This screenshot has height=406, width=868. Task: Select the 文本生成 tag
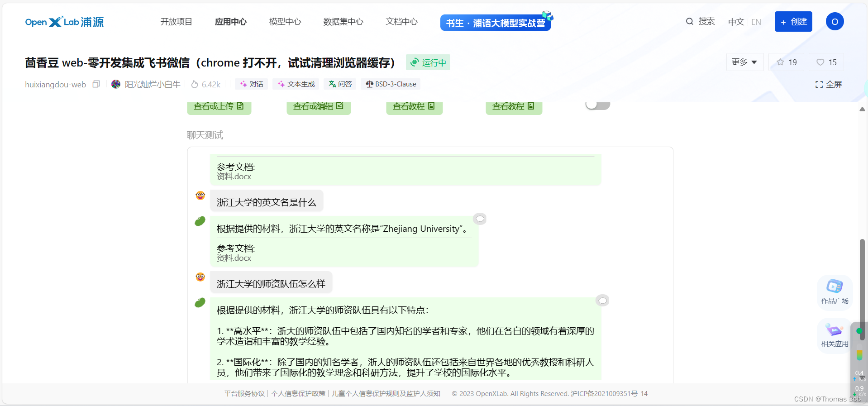pos(296,84)
